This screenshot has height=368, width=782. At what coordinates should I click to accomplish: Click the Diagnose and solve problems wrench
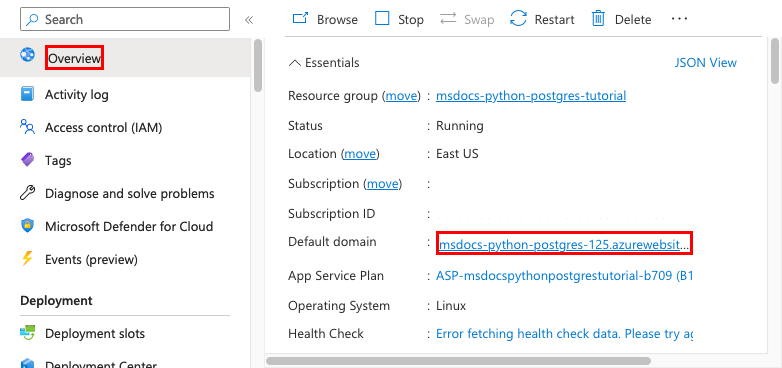[27, 193]
